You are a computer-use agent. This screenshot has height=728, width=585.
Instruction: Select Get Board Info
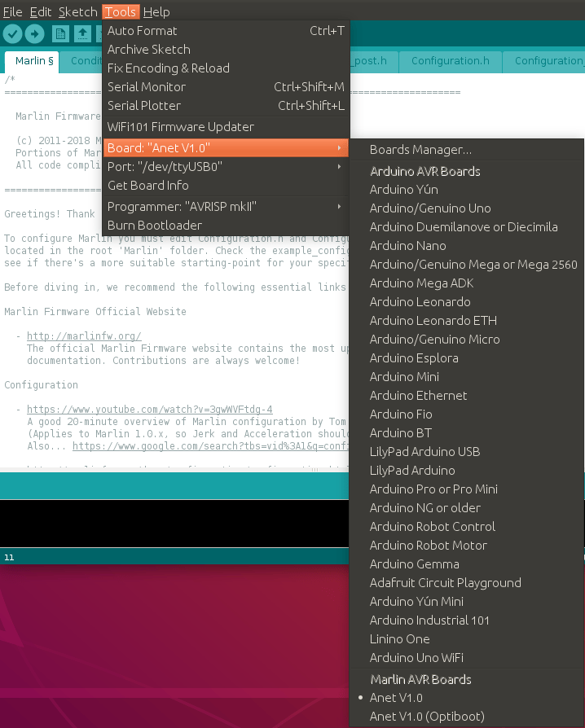pos(226,185)
